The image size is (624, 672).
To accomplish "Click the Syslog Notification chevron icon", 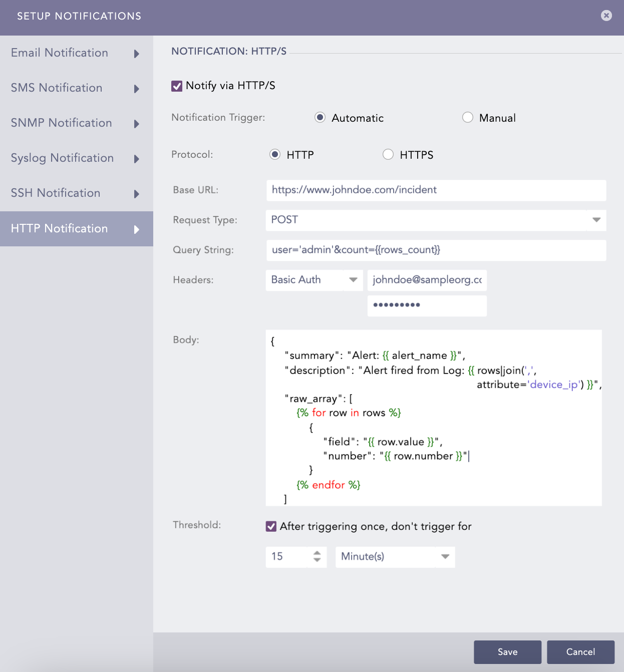I will pos(136,159).
